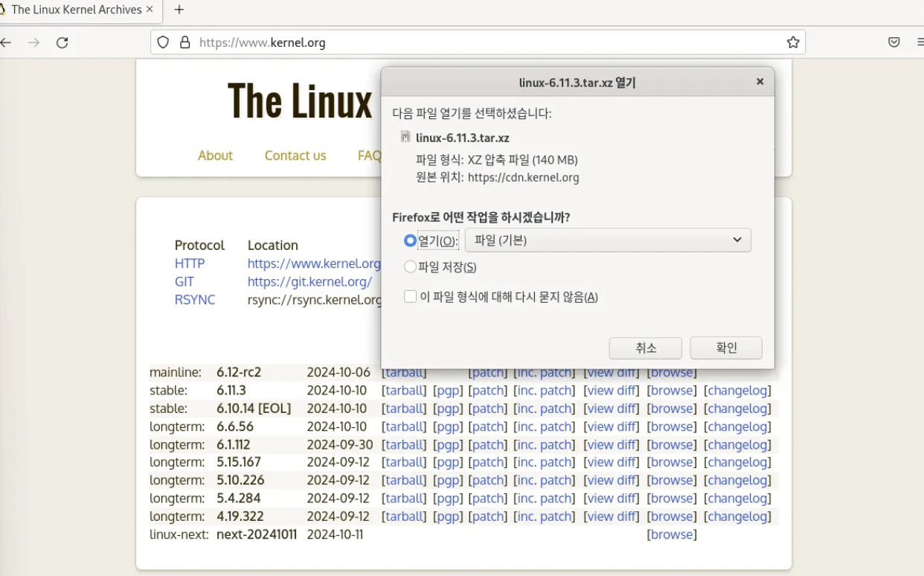Open the patch link for 6.10.14 [EOL]
The width and height of the screenshot is (924, 576).
pos(489,409)
